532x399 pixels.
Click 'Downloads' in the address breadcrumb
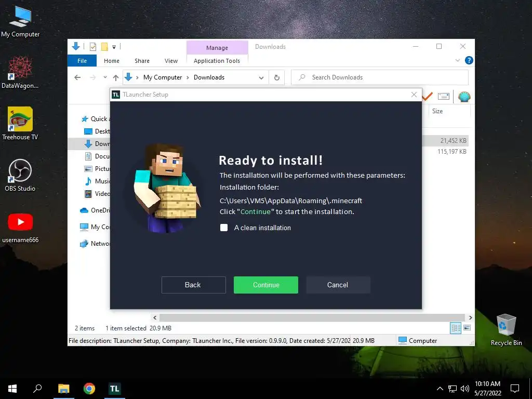tap(209, 77)
